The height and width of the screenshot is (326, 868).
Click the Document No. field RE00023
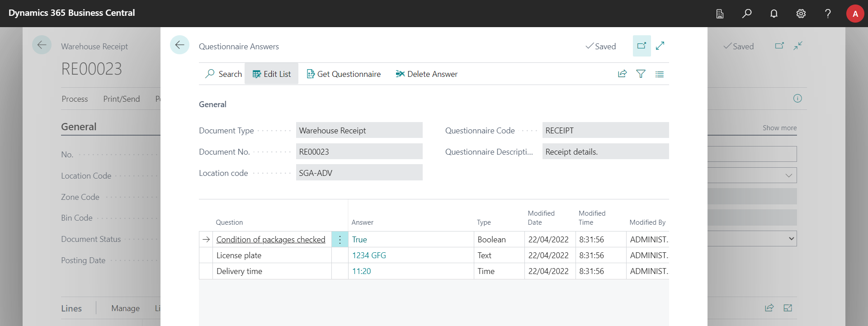pos(359,151)
